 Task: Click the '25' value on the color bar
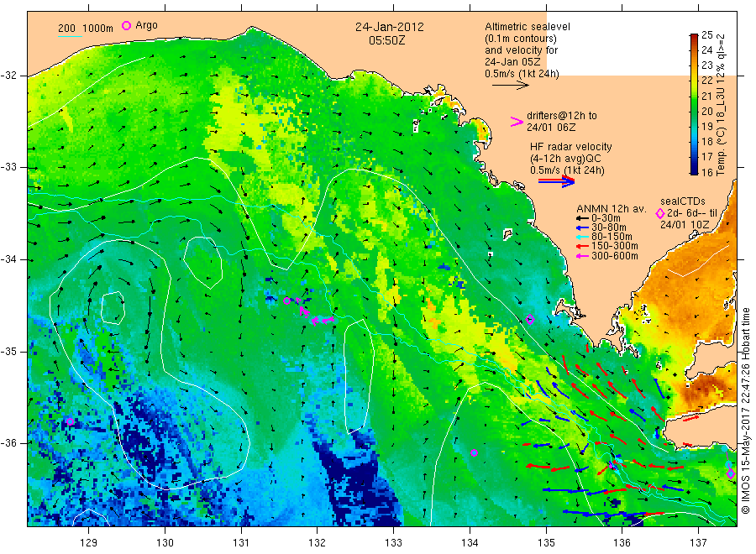(x=706, y=34)
